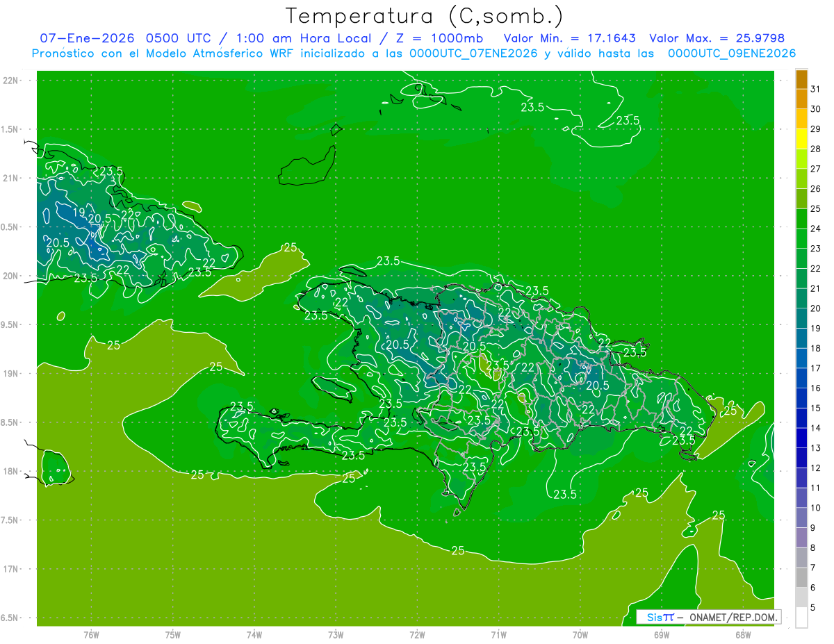Click legend value 12 on the color scale
This screenshot has height=644, width=834.
815,468
